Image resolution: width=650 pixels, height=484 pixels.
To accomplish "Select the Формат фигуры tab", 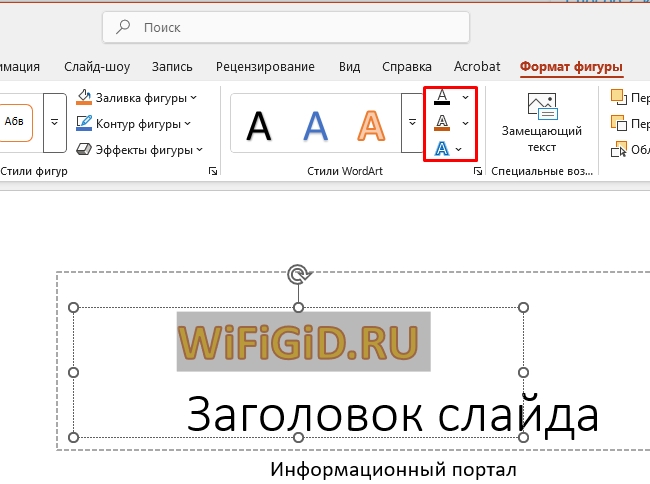I will click(x=571, y=67).
